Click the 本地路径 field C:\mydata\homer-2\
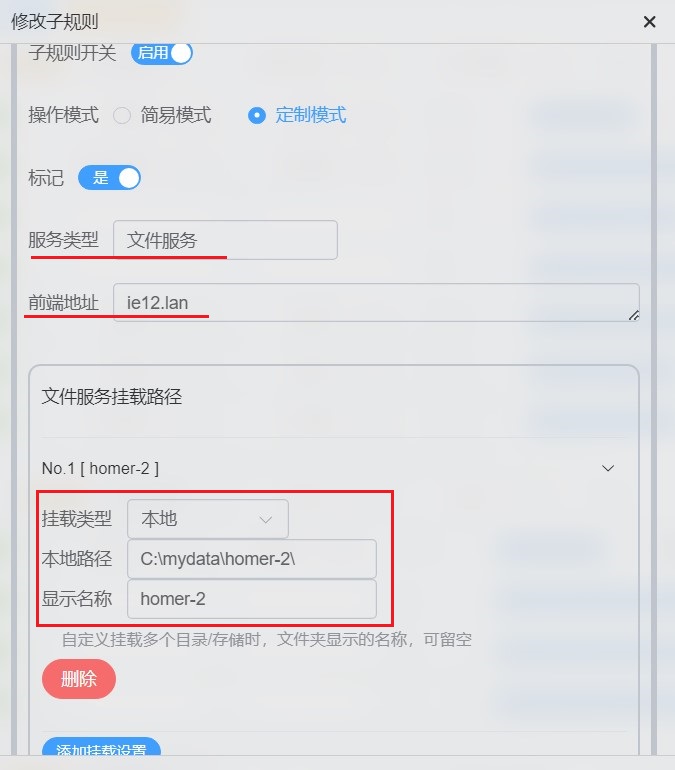Screen dimensions: 675x770 (252, 559)
